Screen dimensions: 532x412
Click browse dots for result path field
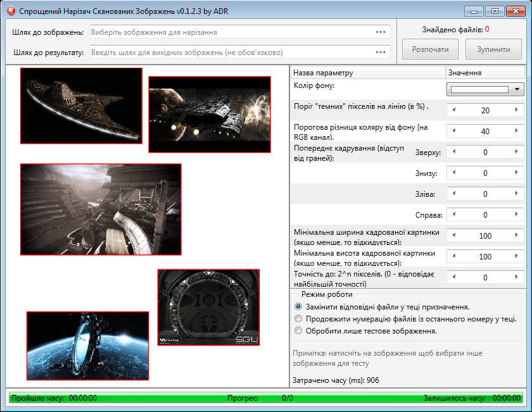tap(380, 52)
